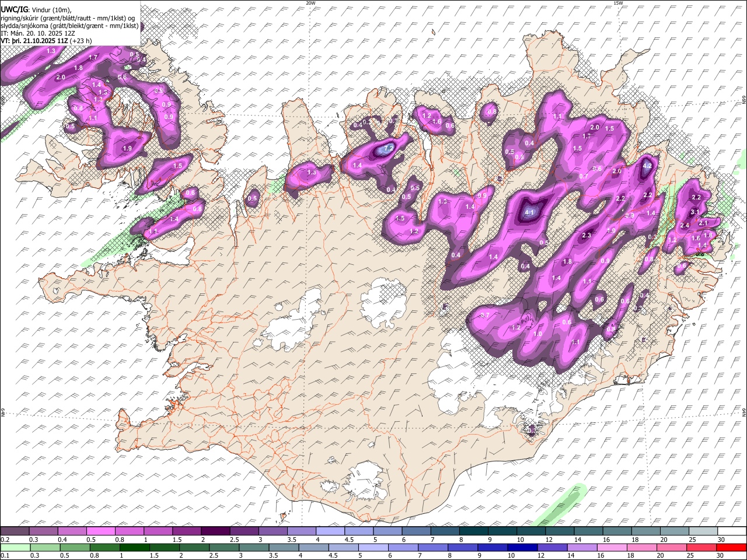
Task: Click the 2.3 precipitation value on the map
Action: point(587,236)
